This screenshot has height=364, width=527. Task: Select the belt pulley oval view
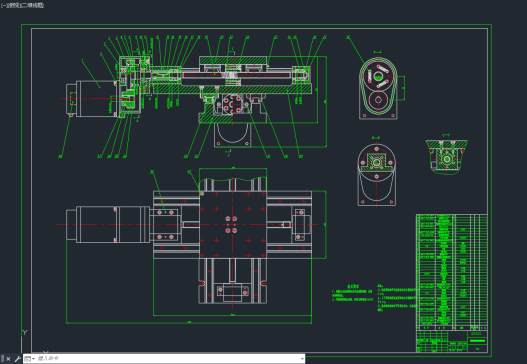(378, 89)
